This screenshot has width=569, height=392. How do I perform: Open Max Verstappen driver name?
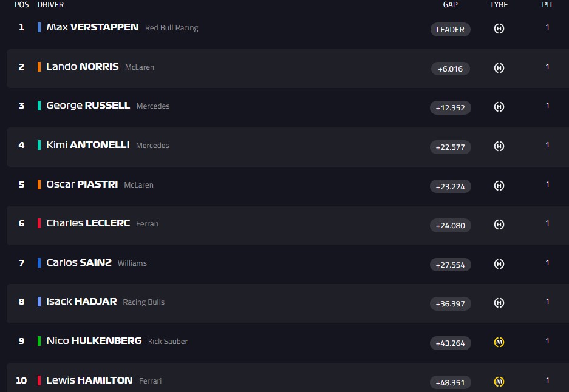tap(92, 27)
